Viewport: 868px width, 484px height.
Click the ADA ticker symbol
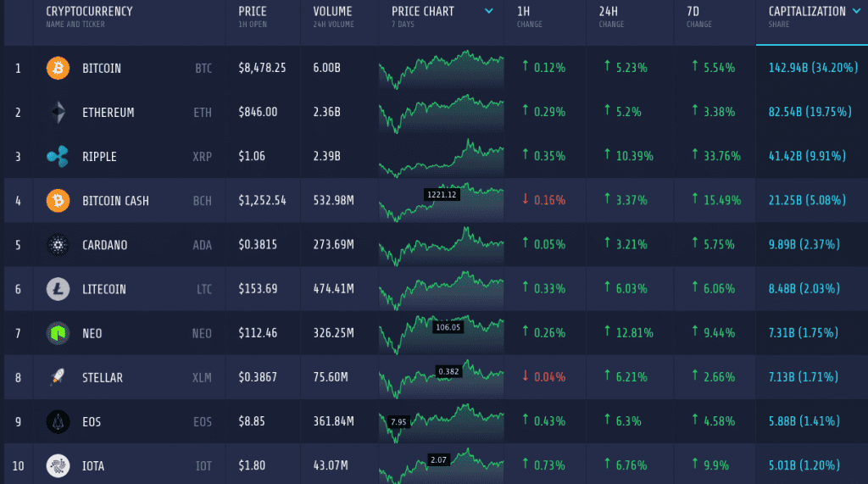[202, 245]
